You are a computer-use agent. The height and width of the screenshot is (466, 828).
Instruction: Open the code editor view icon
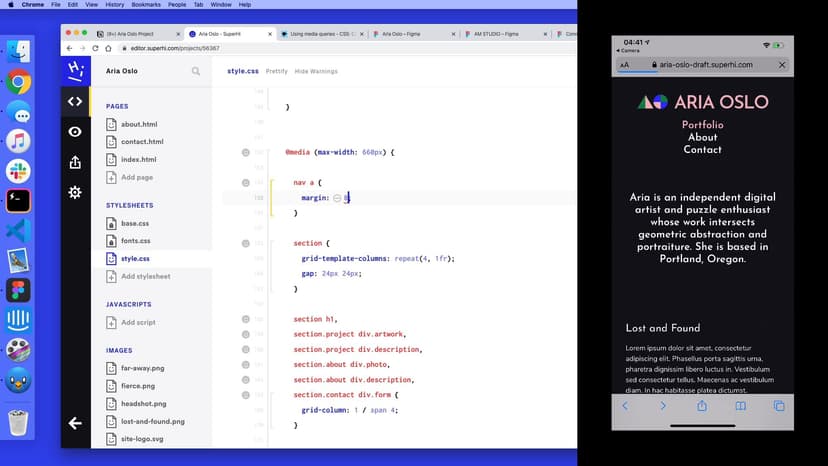coord(75,101)
